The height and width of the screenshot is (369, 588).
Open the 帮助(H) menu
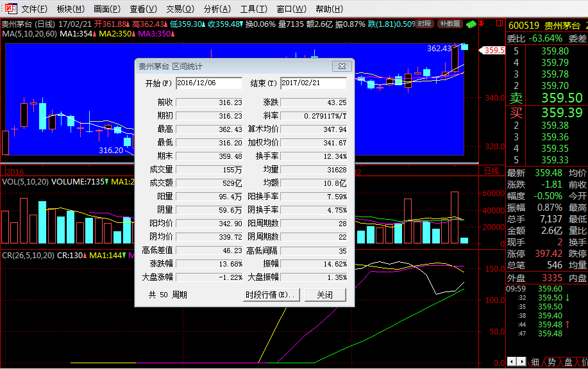point(329,9)
